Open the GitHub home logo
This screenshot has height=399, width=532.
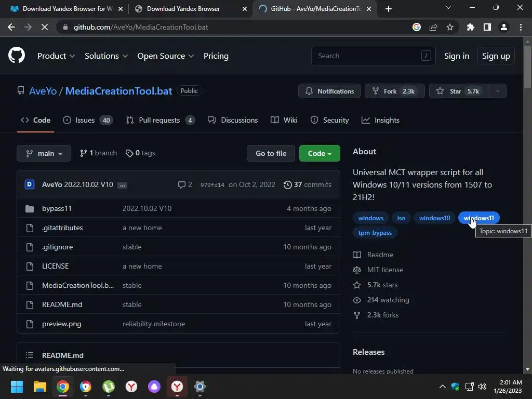click(x=16, y=55)
